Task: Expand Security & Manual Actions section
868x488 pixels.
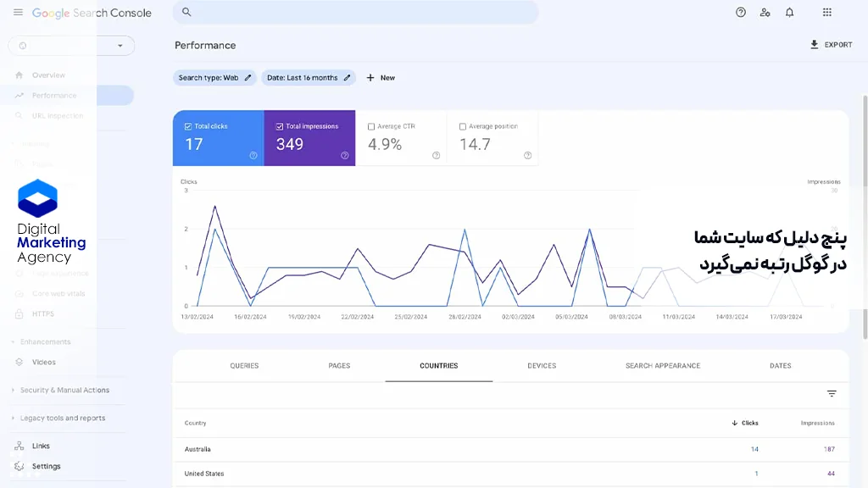Action: click(x=64, y=391)
